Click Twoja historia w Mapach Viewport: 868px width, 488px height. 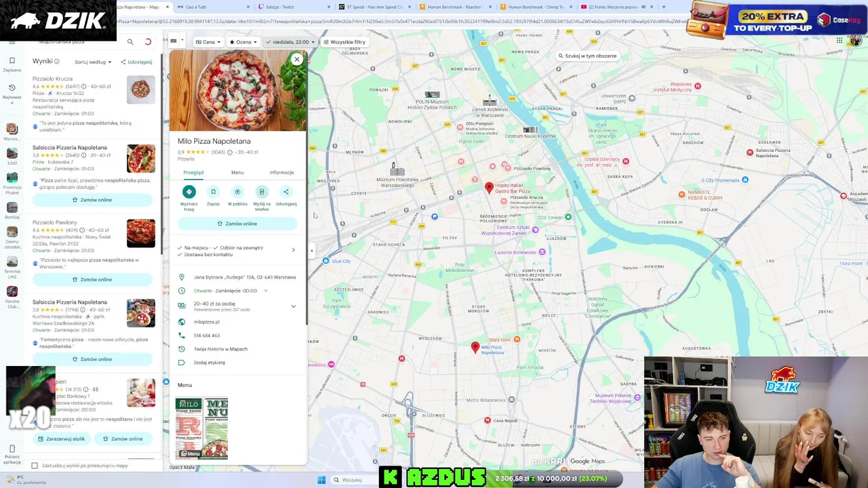click(x=220, y=349)
